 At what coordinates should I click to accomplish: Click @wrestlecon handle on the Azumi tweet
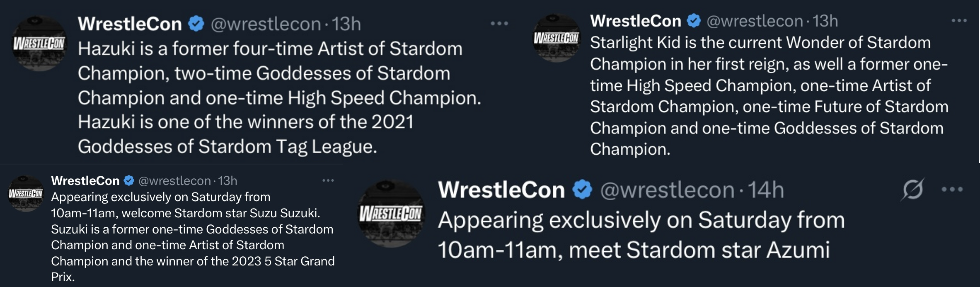coord(667,190)
